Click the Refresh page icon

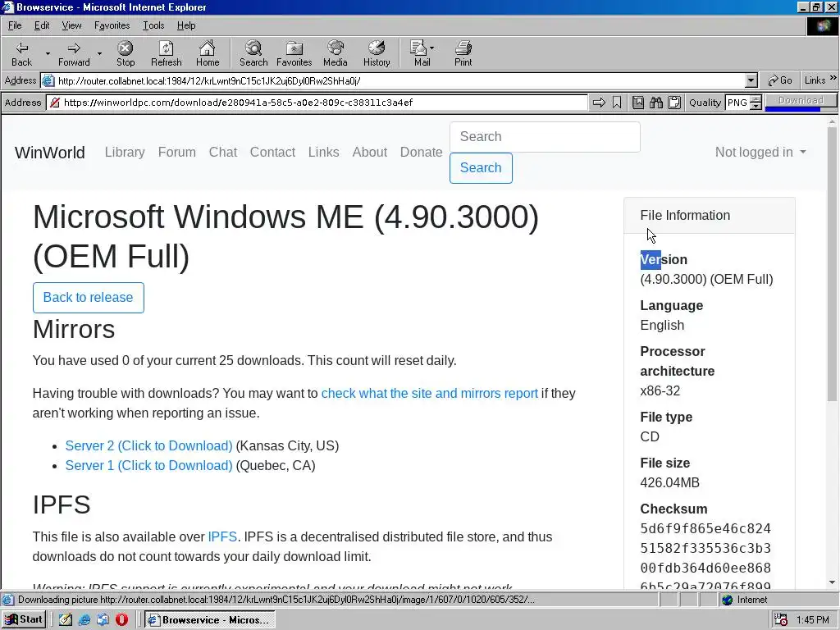click(166, 48)
